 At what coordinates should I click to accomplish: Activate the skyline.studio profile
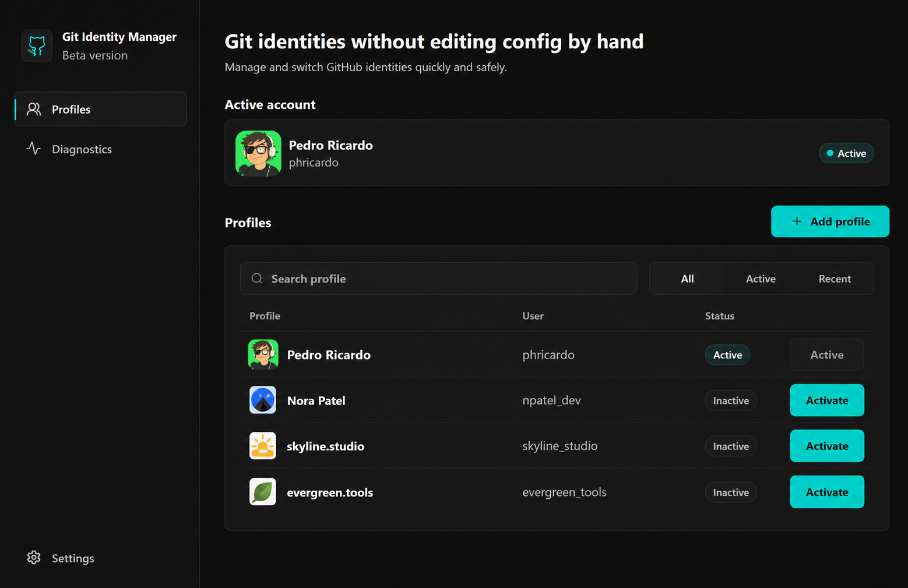coord(827,446)
